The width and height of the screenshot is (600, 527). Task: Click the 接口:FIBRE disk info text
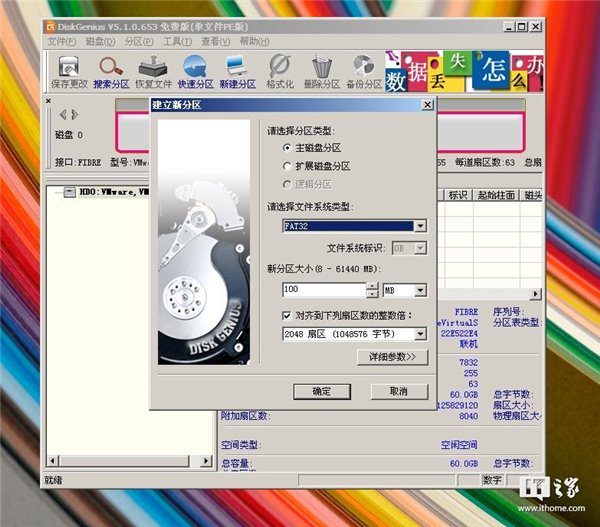coord(78,163)
